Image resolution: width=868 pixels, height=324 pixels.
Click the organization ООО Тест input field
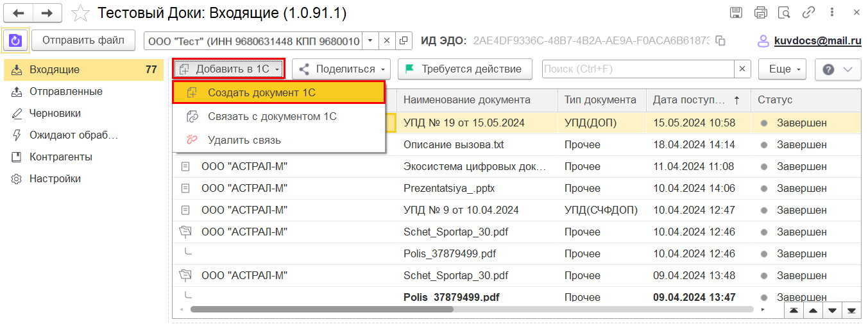[x=253, y=40]
